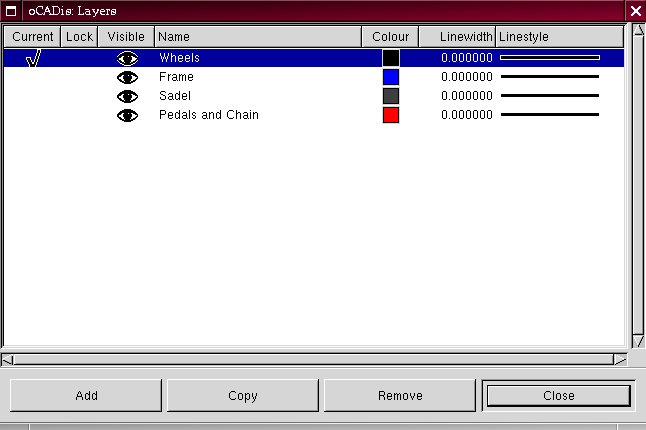Click the Add button
This screenshot has width=646, height=430.
87,396
